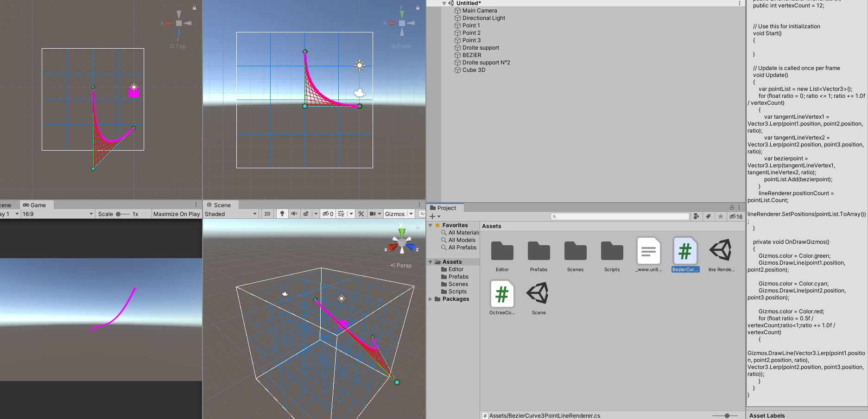Expand Packages in the Project panel
This screenshot has height=419, width=868.
pyautogui.click(x=431, y=299)
